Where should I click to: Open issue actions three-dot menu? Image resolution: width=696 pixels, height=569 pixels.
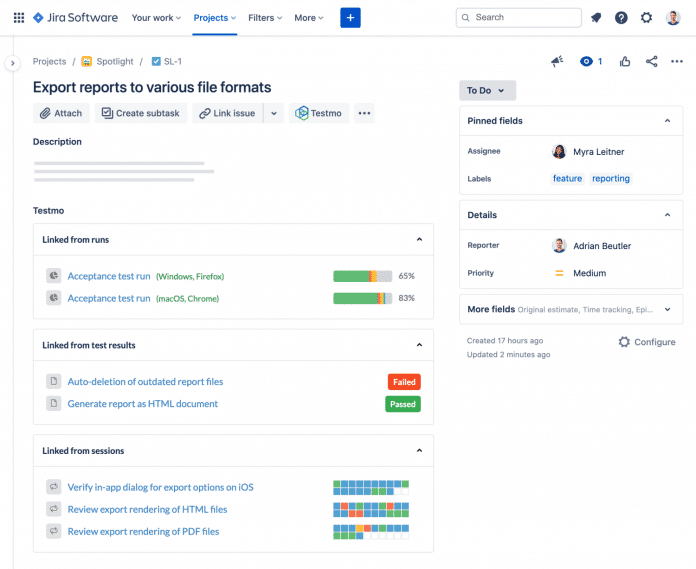click(x=677, y=61)
